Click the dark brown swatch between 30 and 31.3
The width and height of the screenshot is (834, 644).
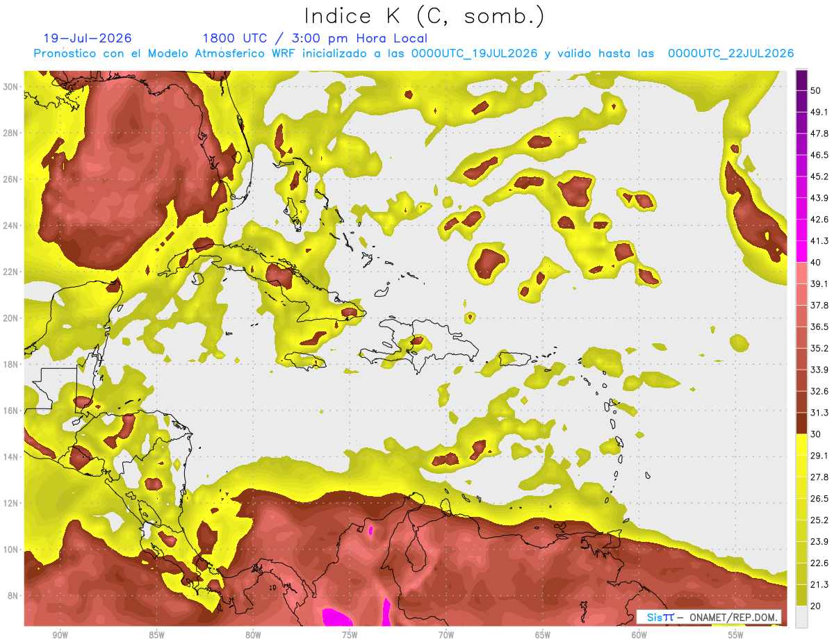[801, 423]
